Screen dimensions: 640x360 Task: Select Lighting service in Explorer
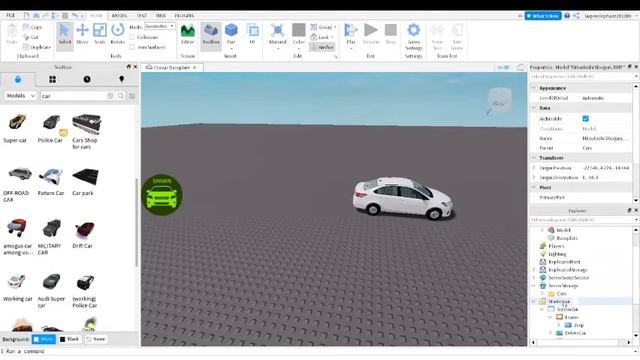click(557, 254)
